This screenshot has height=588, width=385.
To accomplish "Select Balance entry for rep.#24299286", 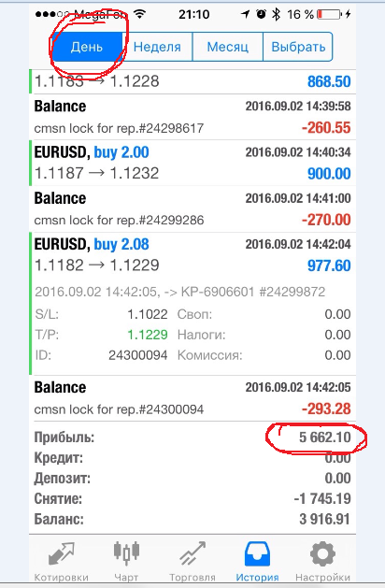I will click(192, 208).
